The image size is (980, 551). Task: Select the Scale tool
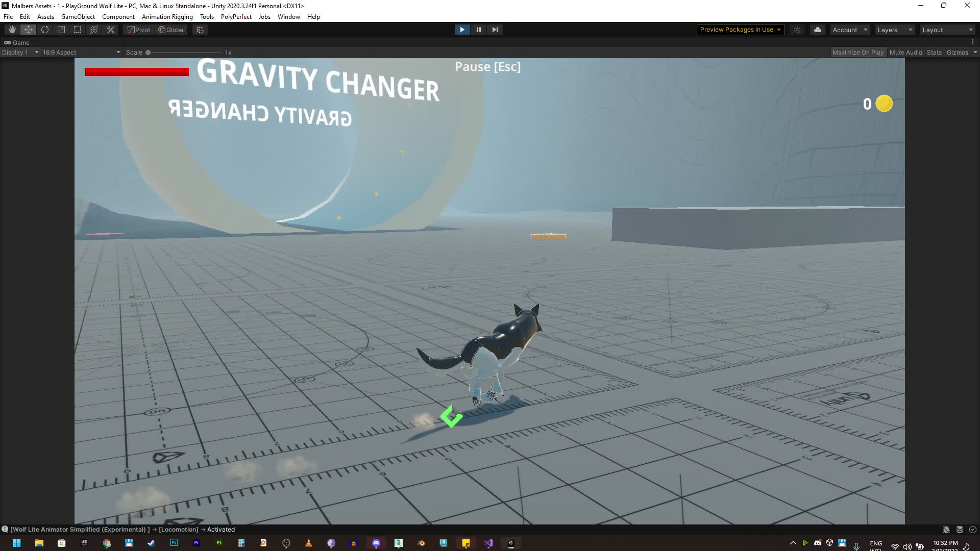(x=61, y=30)
